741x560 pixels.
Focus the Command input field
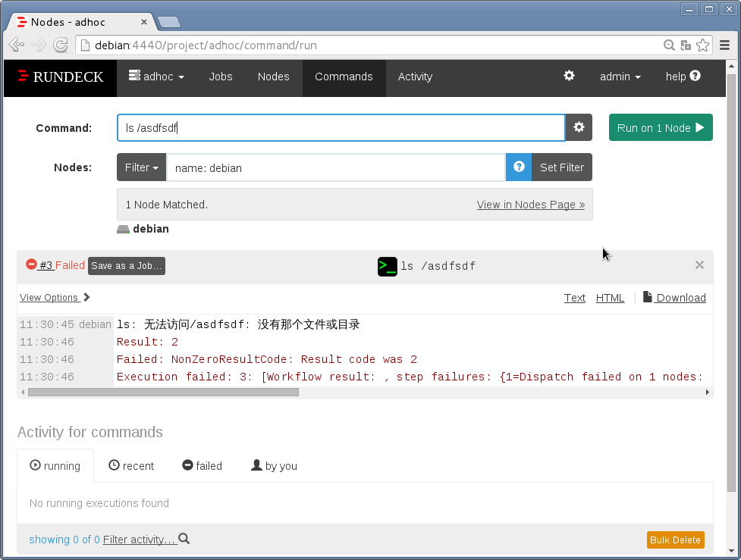click(x=341, y=127)
